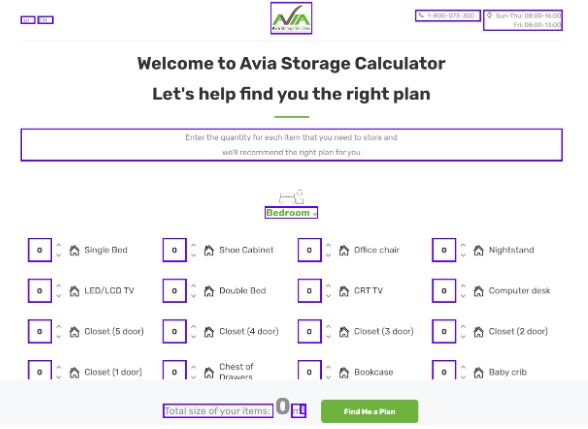Viewport: 588px width, 429px height.
Task: Decrease the LED/LCD TV quantity with down arrow
Action: 58,296
